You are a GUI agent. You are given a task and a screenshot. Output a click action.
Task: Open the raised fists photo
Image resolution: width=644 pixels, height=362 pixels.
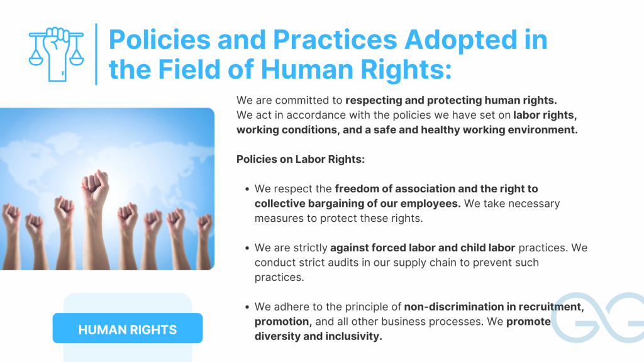point(107,189)
